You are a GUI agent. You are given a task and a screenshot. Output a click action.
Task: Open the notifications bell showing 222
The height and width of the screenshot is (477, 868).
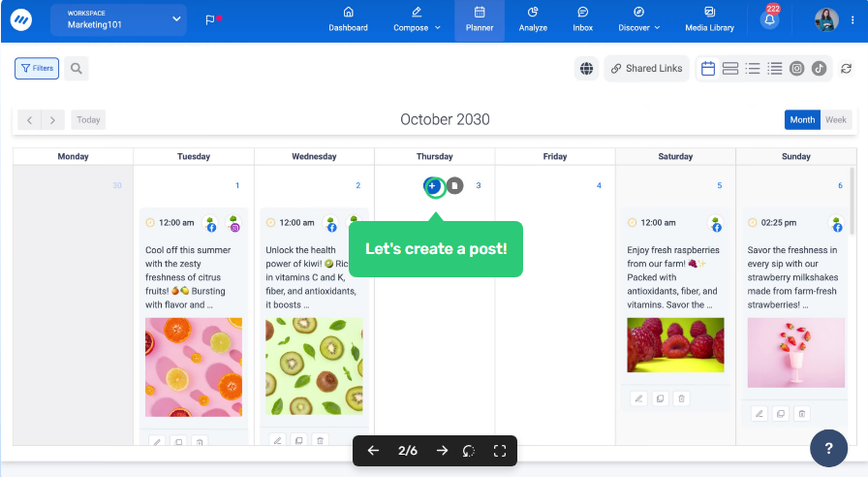[769, 19]
